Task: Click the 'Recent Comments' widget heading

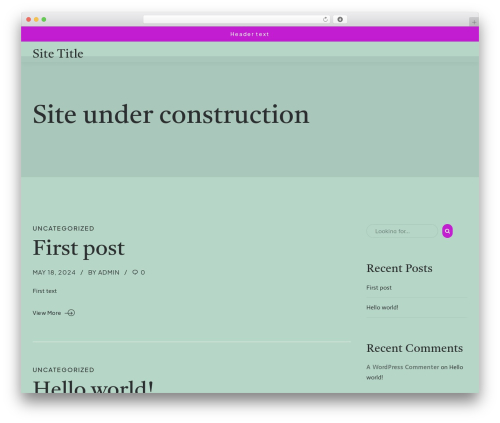Action: 415,348
